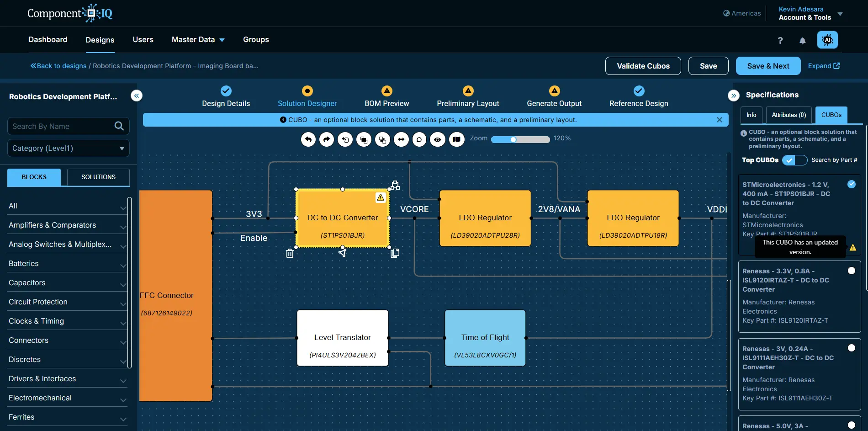The height and width of the screenshot is (431, 868).
Task: Open the Users navigation item
Action: [143, 40]
